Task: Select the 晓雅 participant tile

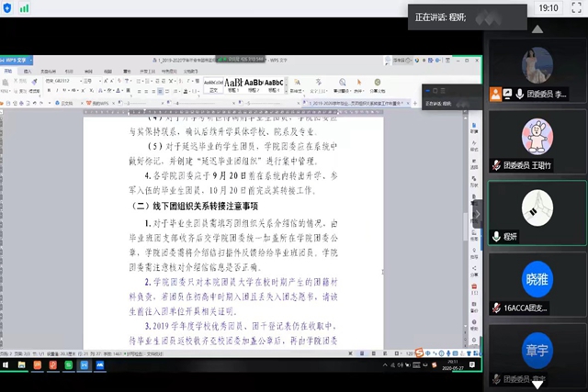Action: click(x=537, y=282)
